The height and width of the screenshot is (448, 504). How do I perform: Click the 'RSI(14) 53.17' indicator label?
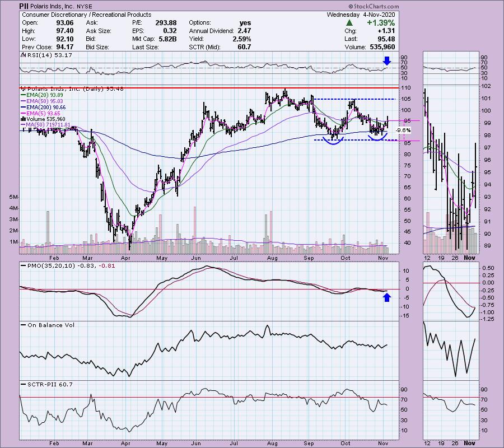[x=49, y=55]
